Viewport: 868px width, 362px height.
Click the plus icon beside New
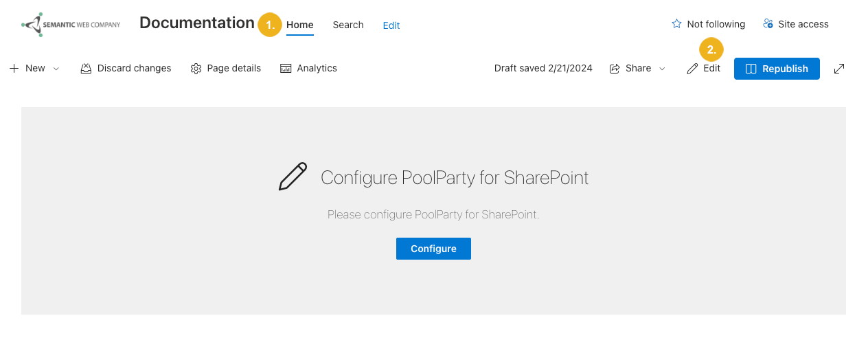tap(14, 68)
